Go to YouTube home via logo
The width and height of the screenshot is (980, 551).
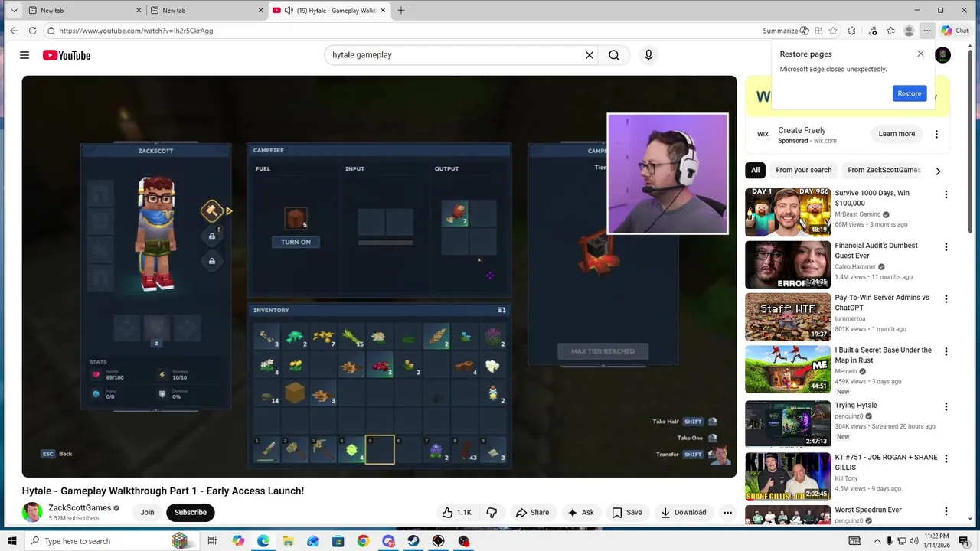click(x=67, y=55)
